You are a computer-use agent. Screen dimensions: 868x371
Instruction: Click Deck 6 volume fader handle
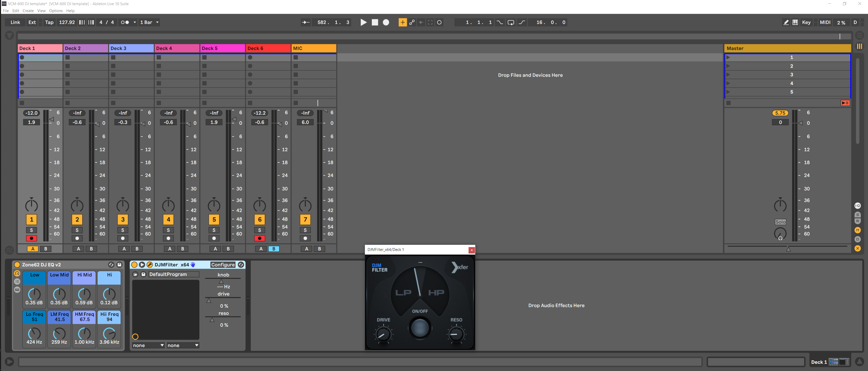(280, 124)
